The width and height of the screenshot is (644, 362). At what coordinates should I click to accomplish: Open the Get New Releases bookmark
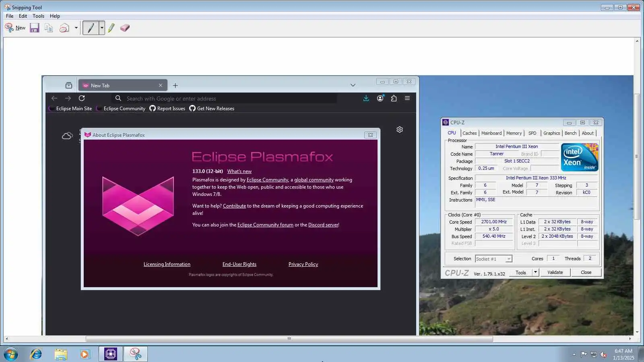[x=212, y=109]
